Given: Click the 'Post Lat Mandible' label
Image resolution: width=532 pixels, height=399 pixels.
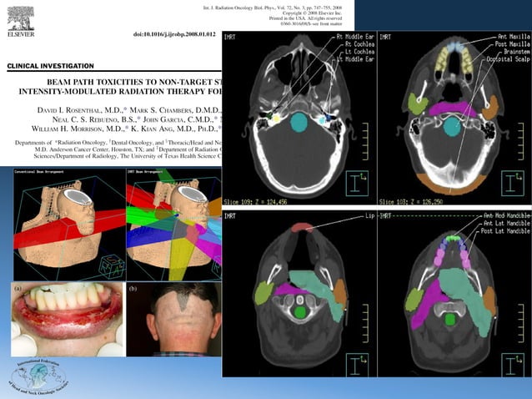Looking at the screenshot, I should tap(505, 231).
